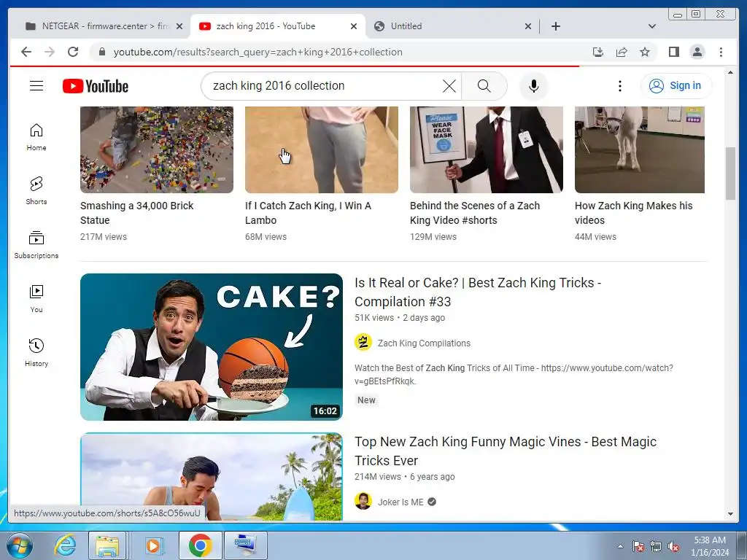Close the Untitled tab
747x560 pixels.
tap(528, 26)
